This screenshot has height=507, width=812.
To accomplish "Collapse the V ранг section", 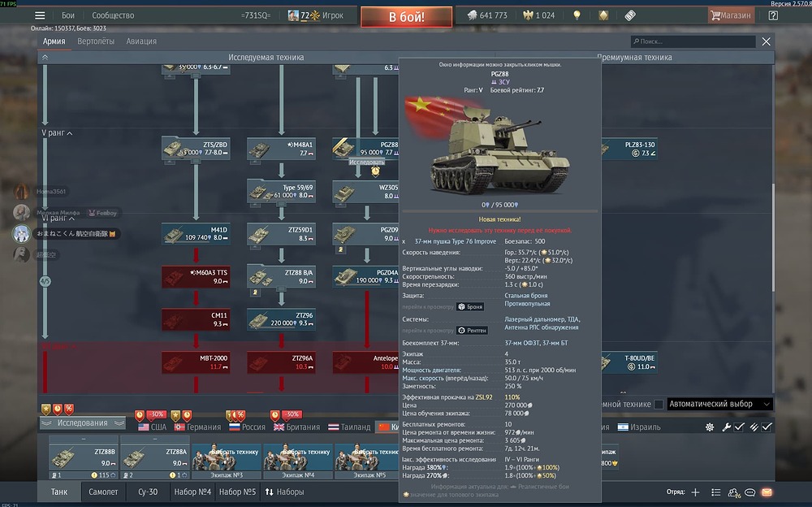I will coord(57,132).
